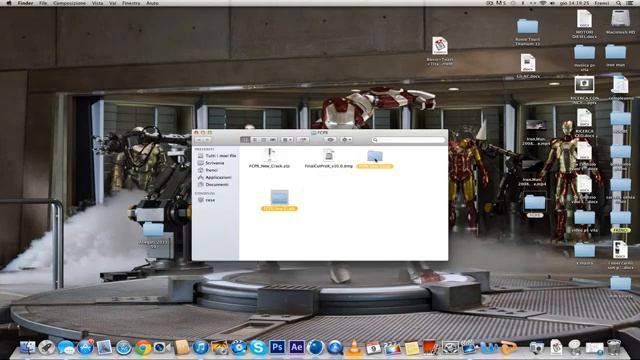Open Documenti in the Finder sidebar

[213, 184]
